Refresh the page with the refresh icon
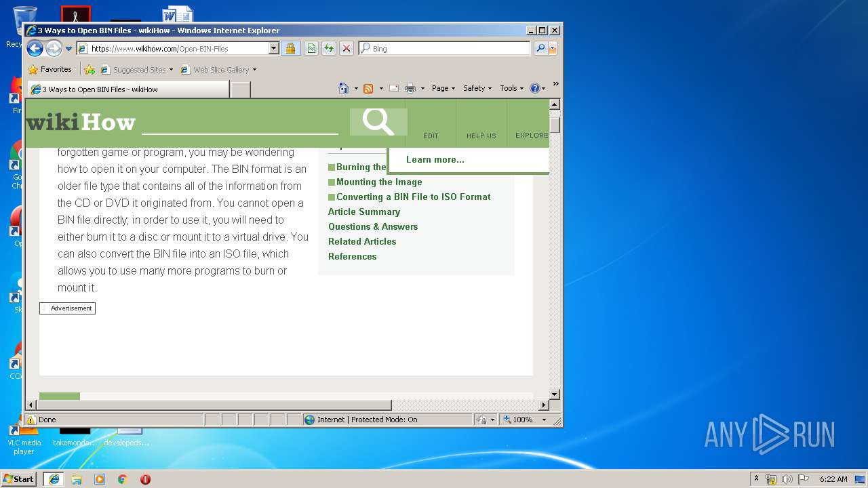868x488 pixels. coord(329,48)
